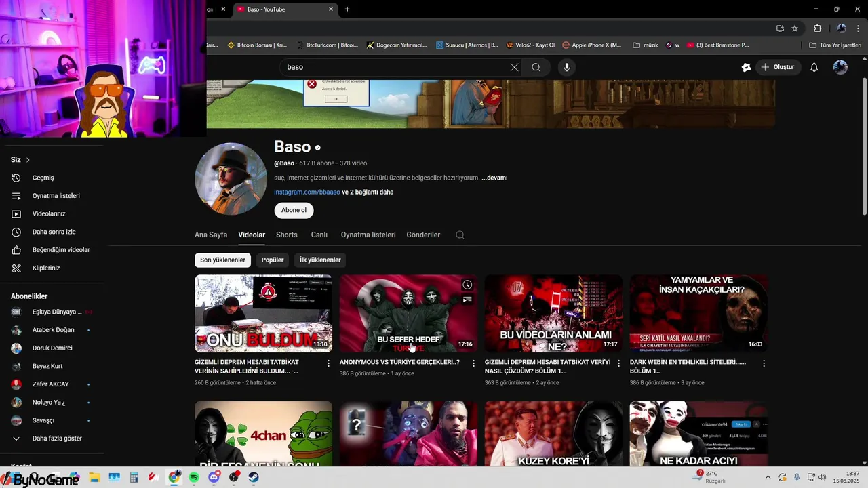Open Spotify from the taskbar
The width and height of the screenshot is (868, 488).
(x=194, y=477)
